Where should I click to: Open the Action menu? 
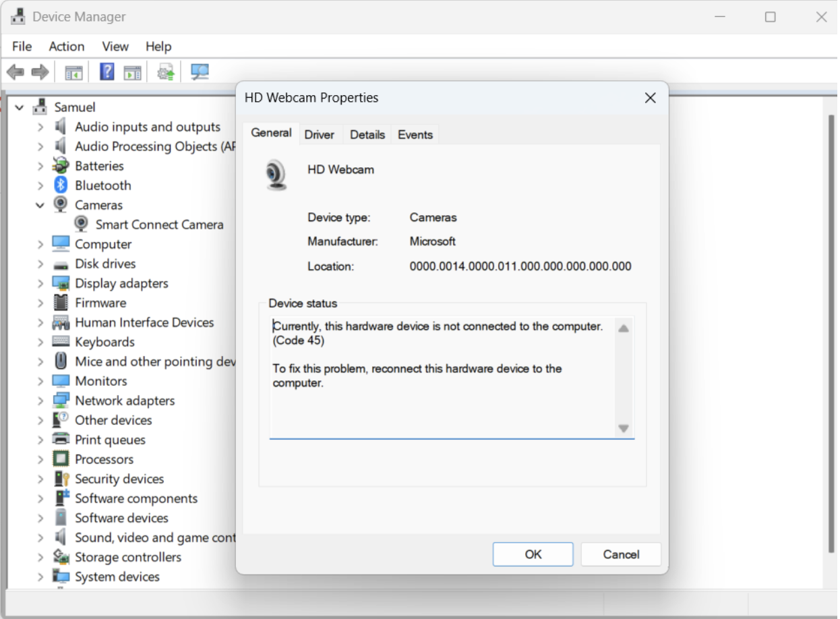(65, 46)
